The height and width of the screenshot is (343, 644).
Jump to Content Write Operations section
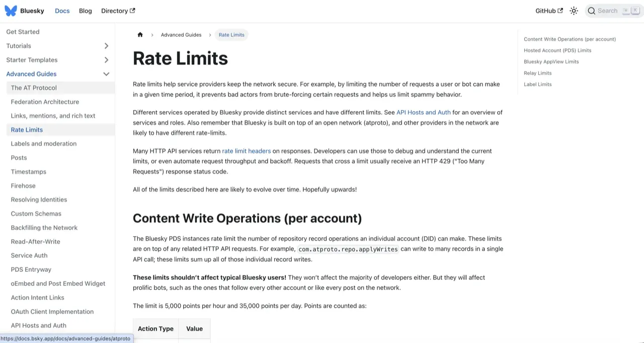[570, 39]
